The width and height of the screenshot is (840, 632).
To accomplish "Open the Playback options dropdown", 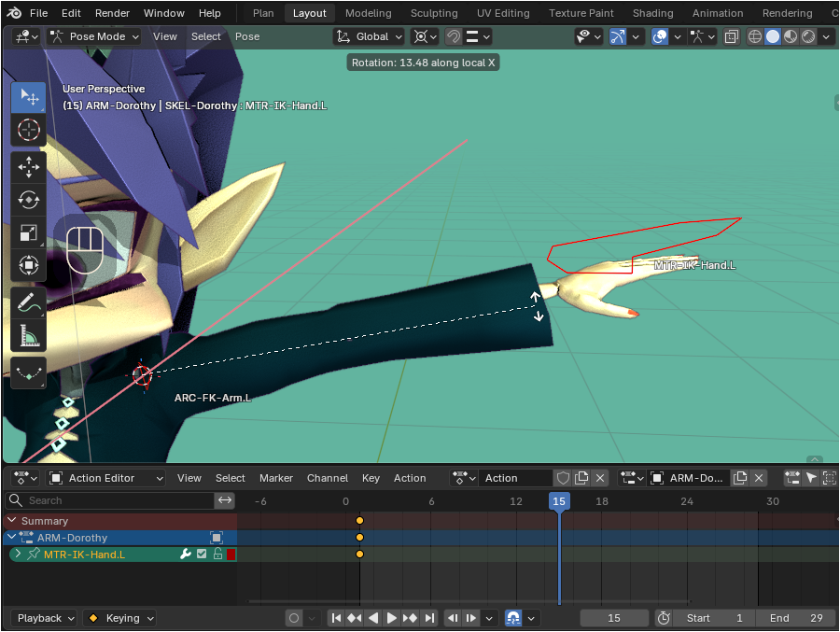I will click(44, 618).
